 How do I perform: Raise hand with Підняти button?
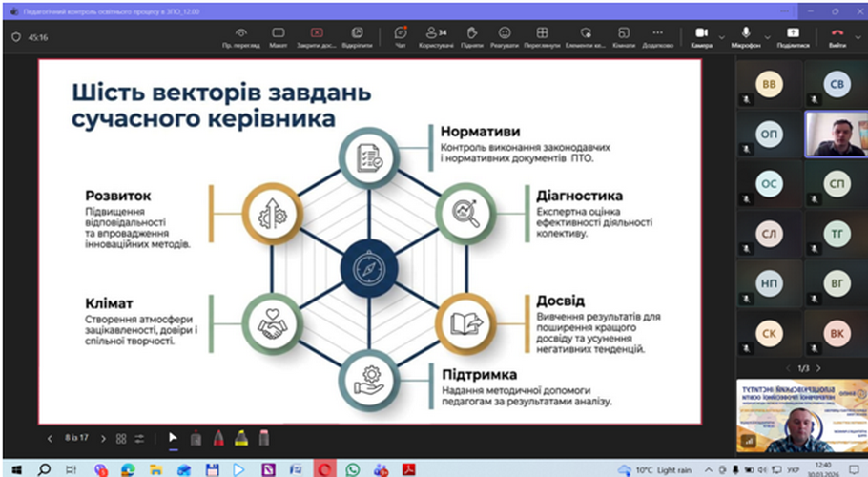pyautogui.click(x=471, y=36)
